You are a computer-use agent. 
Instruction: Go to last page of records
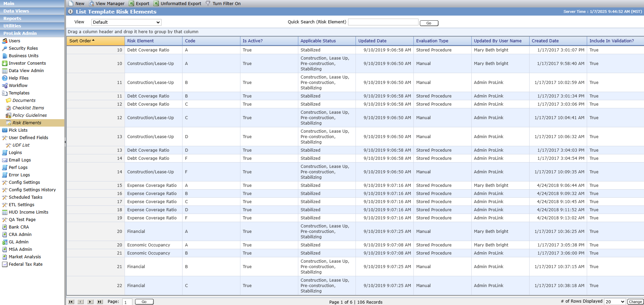tap(100, 302)
